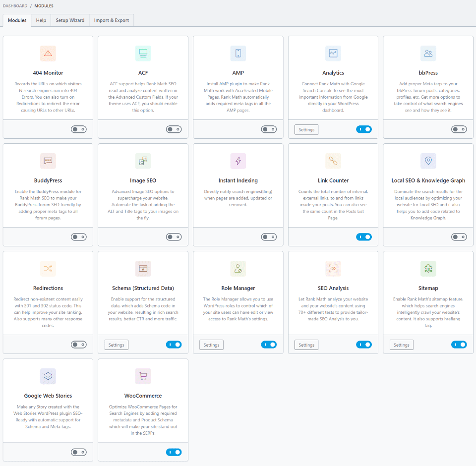Click the Sitemap module icon
476x466 pixels.
428,268
